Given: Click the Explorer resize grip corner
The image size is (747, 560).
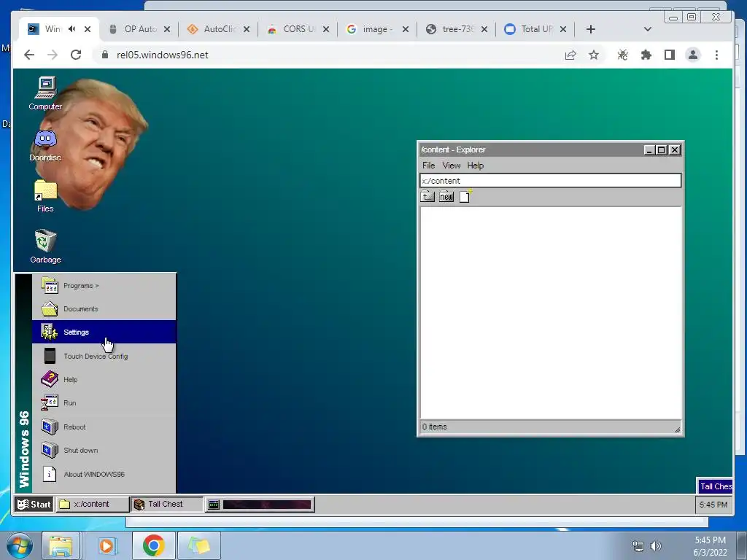Looking at the screenshot, I should pyautogui.click(x=677, y=429).
